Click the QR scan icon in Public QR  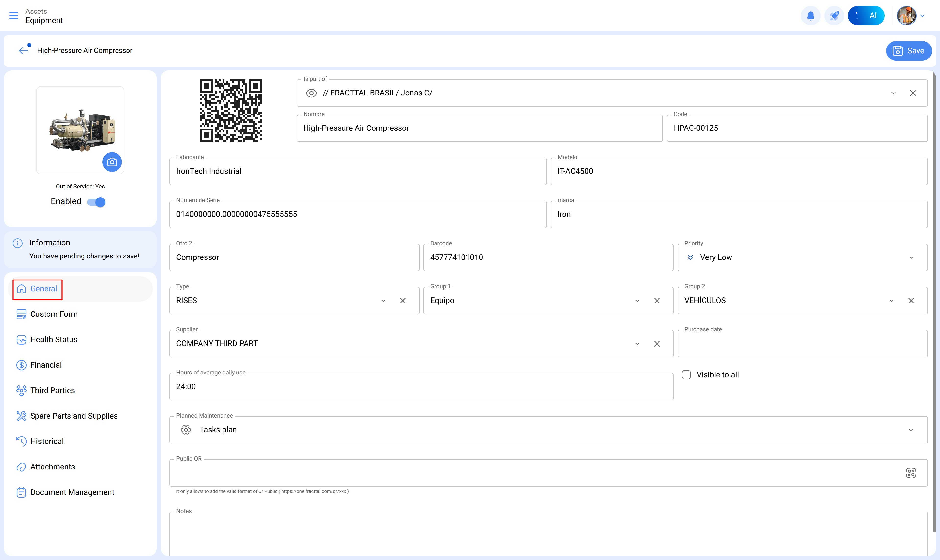click(x=911, y=473)
